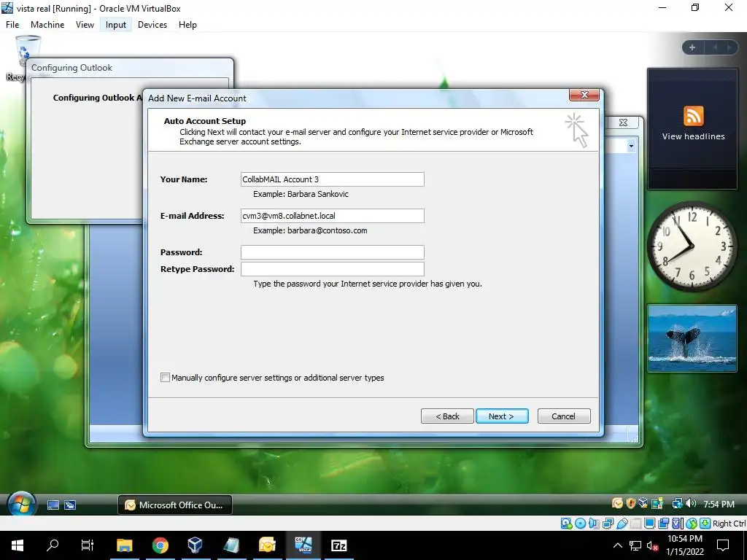Open the VirtualBox Help menu
747x560 pixels.
[187, 25]
